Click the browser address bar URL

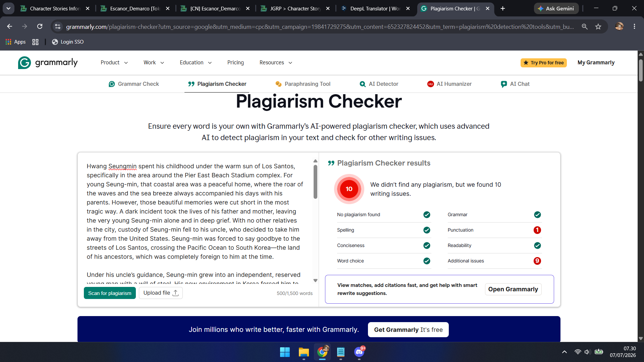point(320,26)
